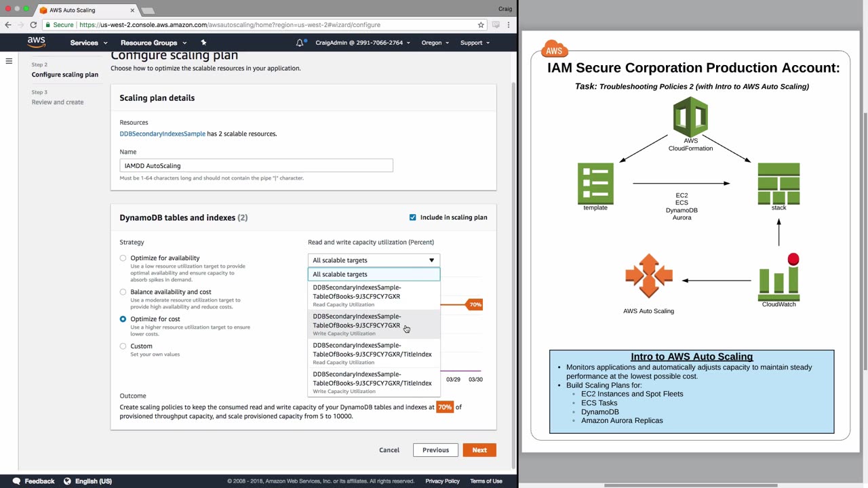The height and width of the screenshot is (488, 868).
Task: Go to Step 3 Review and create
Action: click(x=58, y=102)
